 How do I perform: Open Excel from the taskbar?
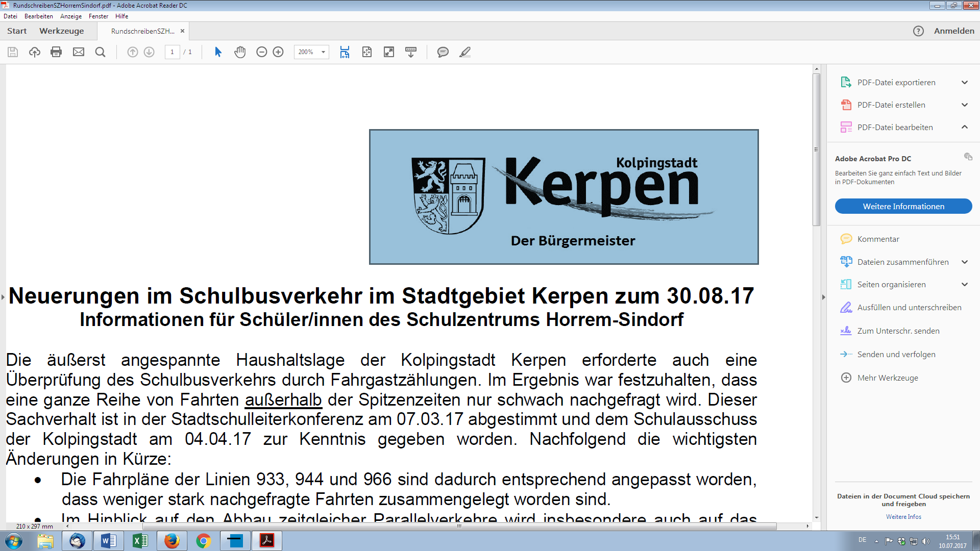(x=140, y=541)
